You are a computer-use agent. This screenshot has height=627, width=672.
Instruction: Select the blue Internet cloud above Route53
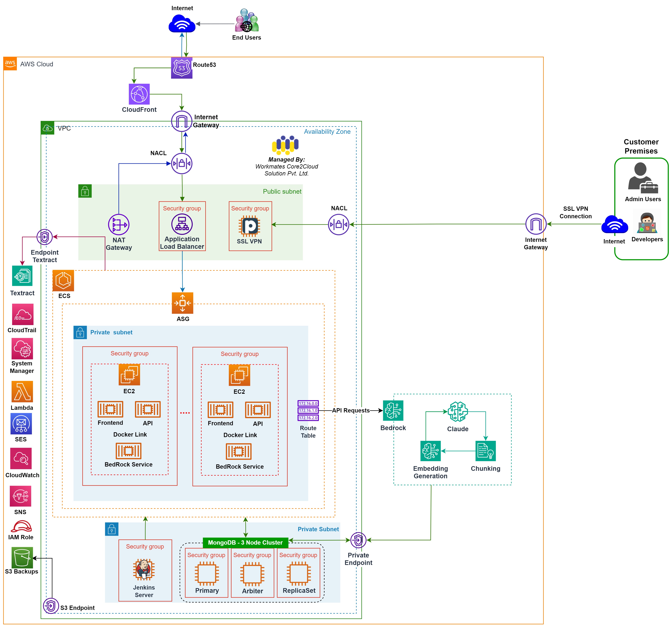[x=182, y=23]
